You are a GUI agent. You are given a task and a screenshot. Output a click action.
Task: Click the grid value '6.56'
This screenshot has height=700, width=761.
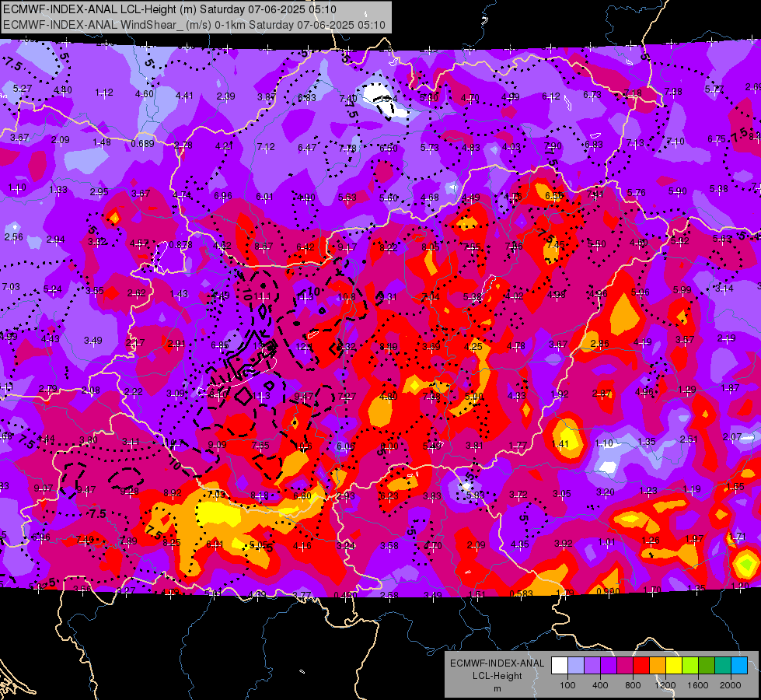click(553, 195)
